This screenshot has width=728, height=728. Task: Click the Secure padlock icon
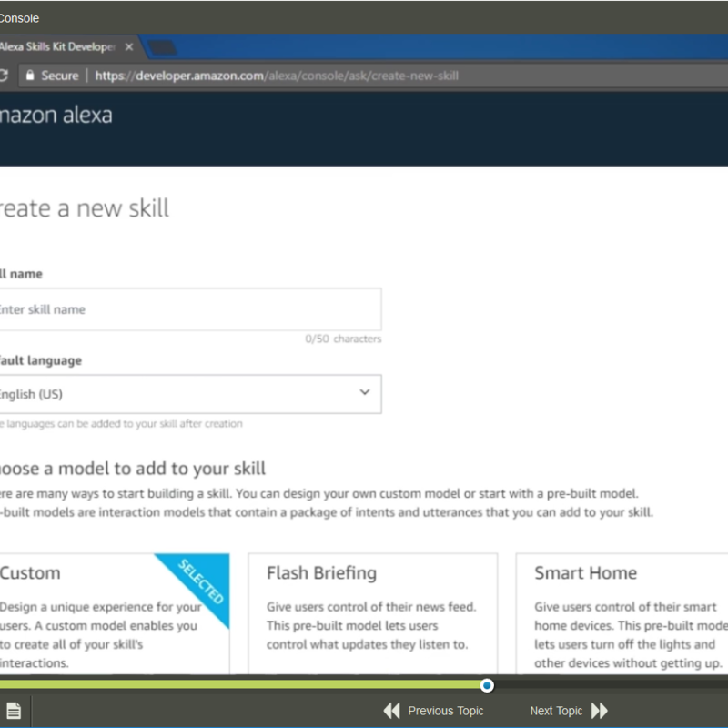click(x=30, y=76)
